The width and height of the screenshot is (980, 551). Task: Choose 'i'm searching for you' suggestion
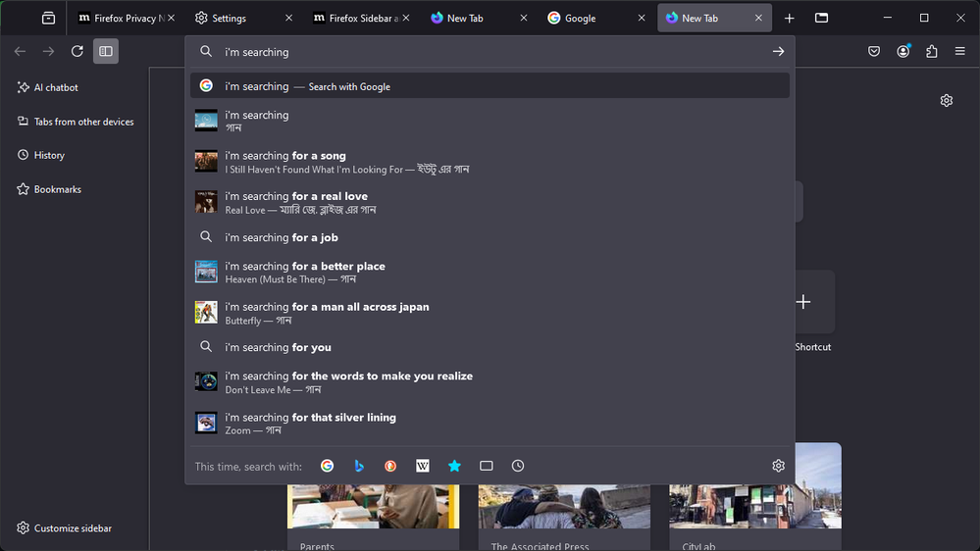click(x=490, y=347)
